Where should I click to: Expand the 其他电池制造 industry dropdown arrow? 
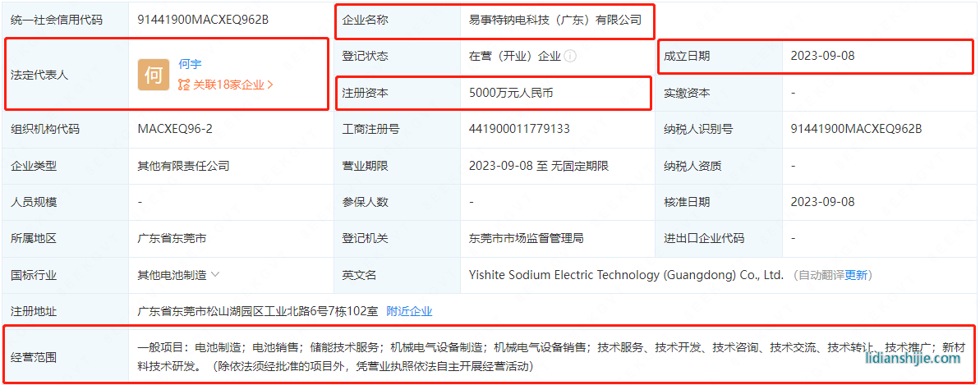click(215, 275)
